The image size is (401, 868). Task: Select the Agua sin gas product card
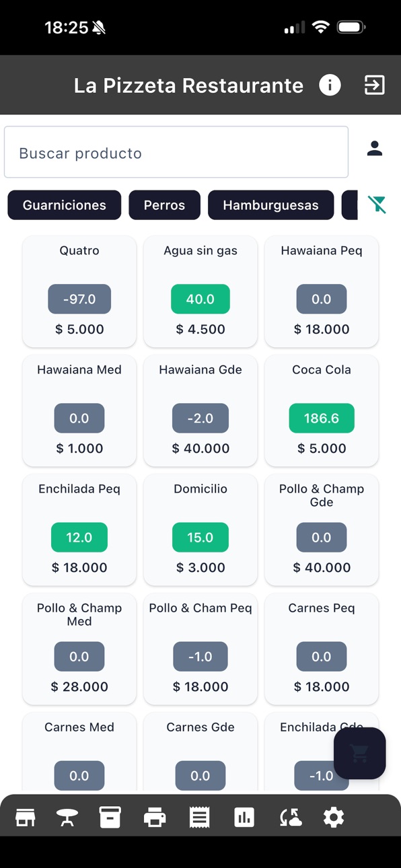(x=200, y=291)
